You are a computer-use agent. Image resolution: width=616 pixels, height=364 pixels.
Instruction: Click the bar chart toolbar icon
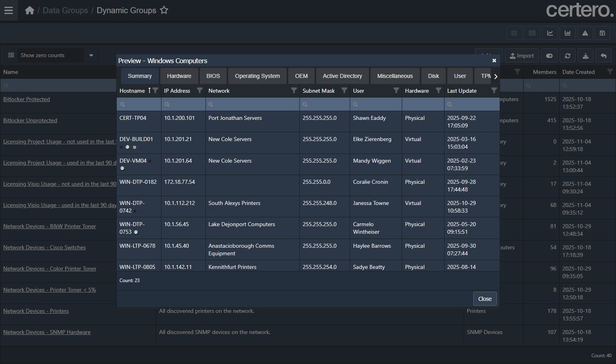[568, 33]
